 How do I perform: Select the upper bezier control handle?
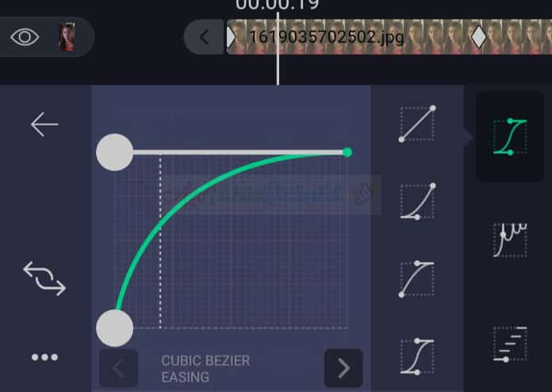coord(115,152)
